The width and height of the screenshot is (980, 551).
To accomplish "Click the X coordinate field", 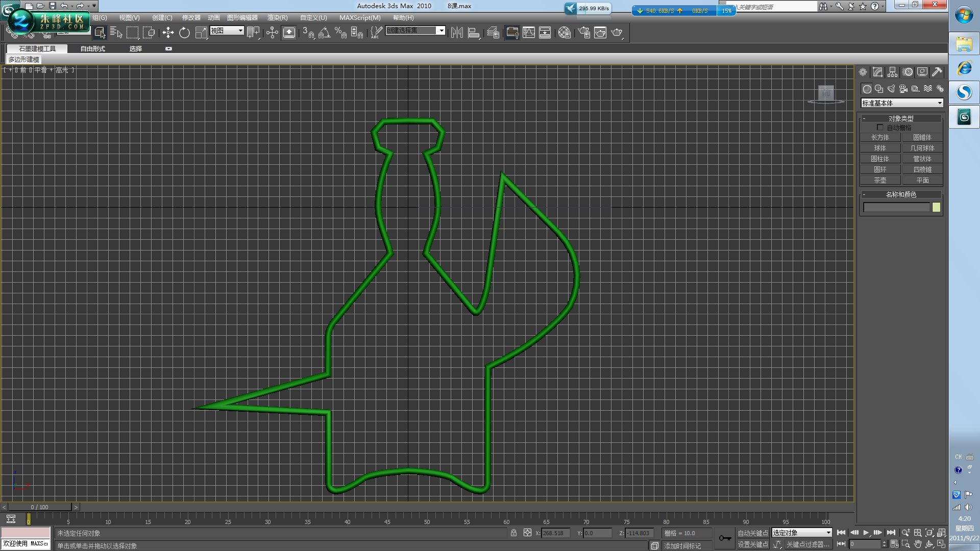I will 555,533.
